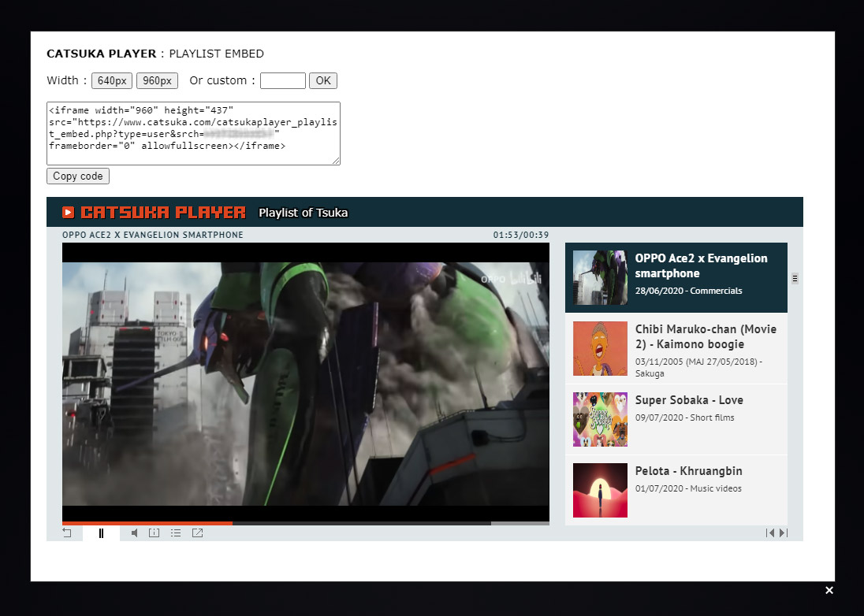Click the resize grip of code textarea
Image resolution: width=864 pixels, height=616 pixels.
336,160
